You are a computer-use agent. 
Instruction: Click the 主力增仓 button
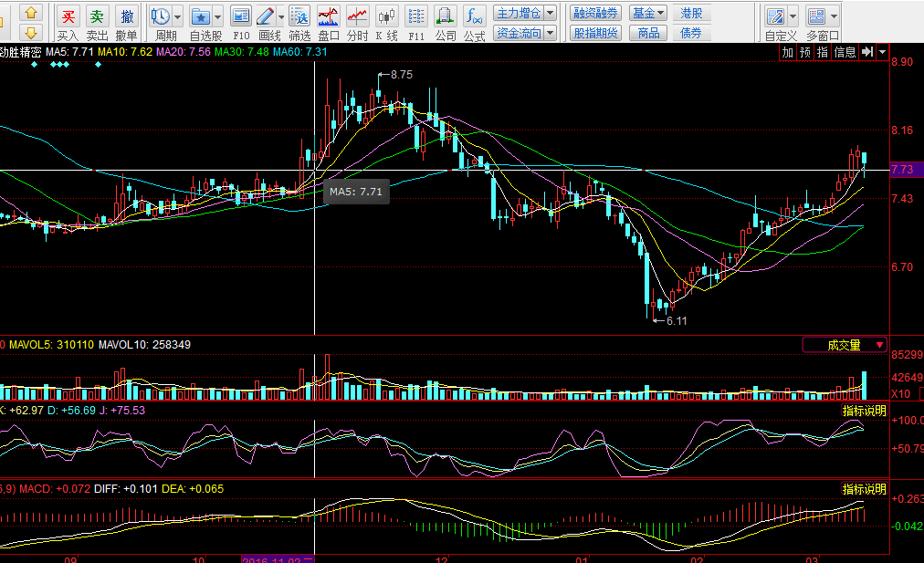click(519, 13)
